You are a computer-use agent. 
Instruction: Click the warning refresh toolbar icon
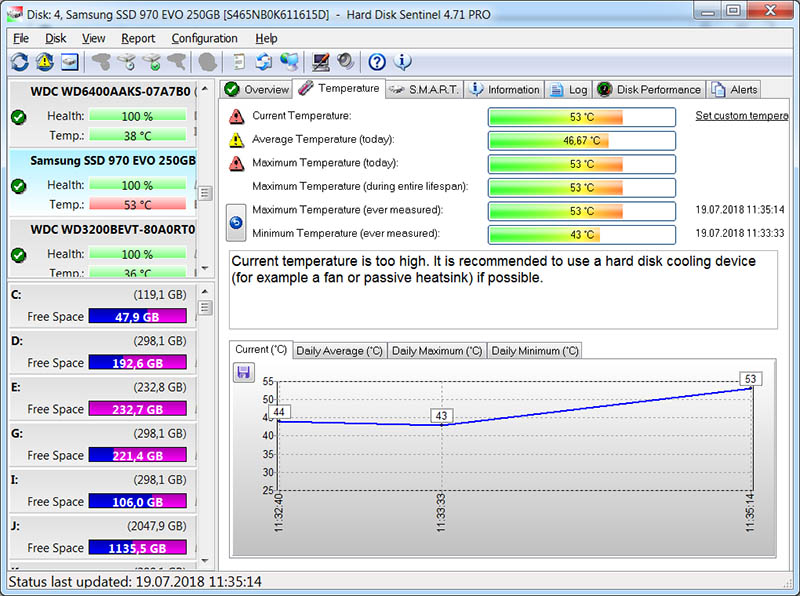[x=45, y=62]
